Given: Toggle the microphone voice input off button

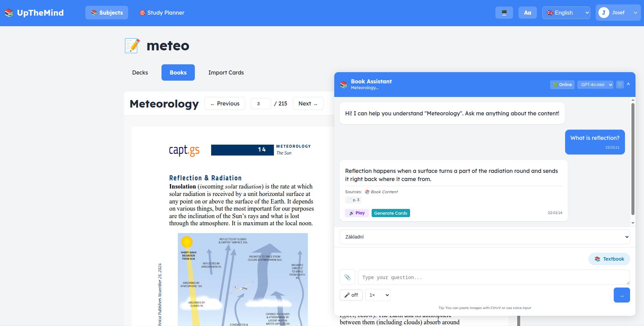Looking at the screenshot, I should click(x=351, y=295).
